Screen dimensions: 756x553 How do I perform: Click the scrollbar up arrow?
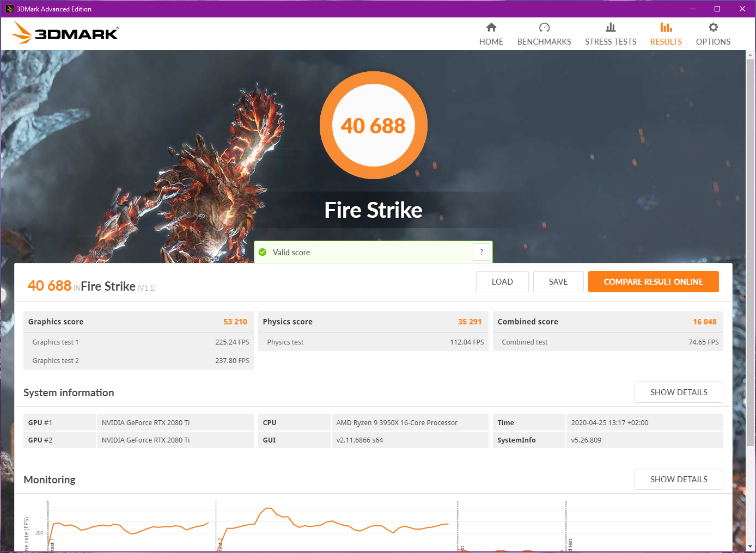pyautogui.click(x=750, y=54)
